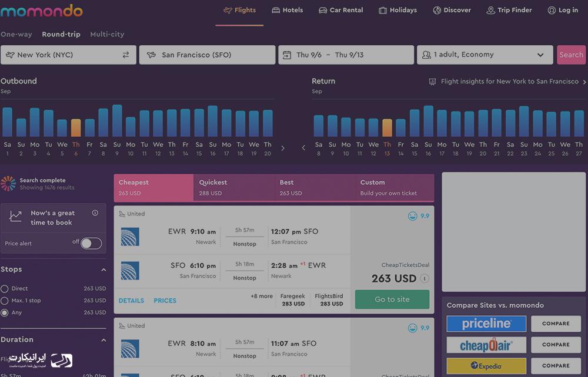Click the search complete spinner icon
Viewport: 588px width, 377px height.
[8, 183]
